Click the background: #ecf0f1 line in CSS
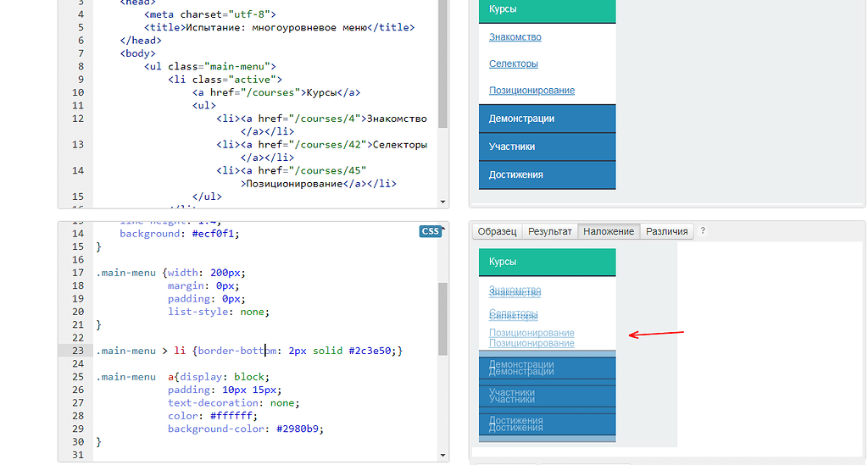The image size is (868, 465). pos(180,234)
